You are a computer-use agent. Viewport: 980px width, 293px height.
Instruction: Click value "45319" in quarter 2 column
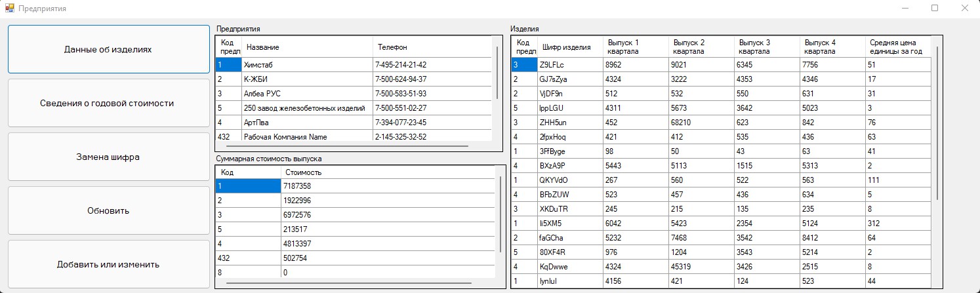click(701, 267)
